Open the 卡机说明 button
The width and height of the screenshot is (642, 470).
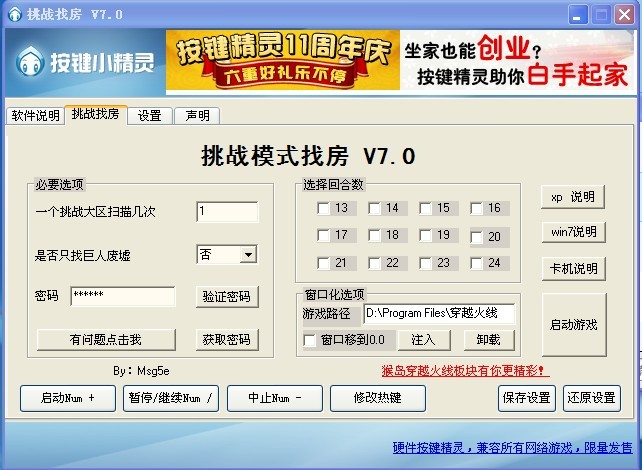coord(574,269)
